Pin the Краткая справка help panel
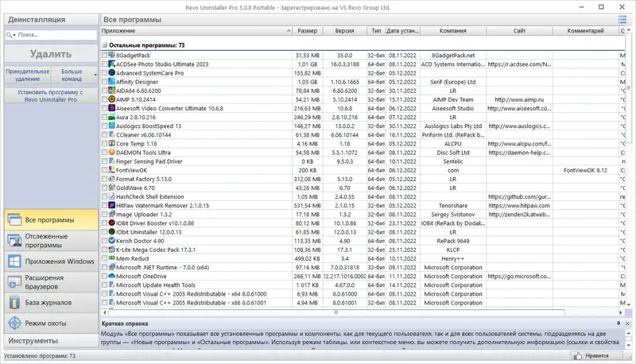Screen dimensions: 636x364 pyautogui.click(x=619, y=323)
